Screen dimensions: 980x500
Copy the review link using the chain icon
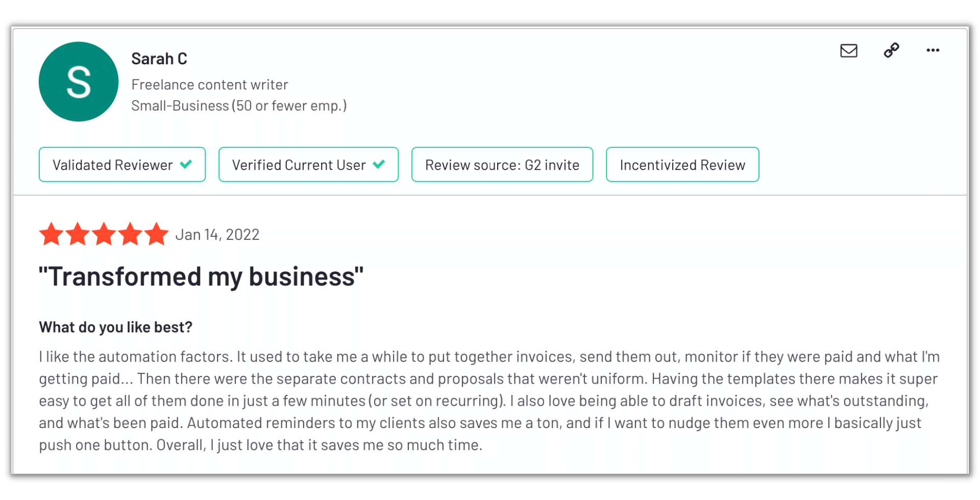click(891, 51)
